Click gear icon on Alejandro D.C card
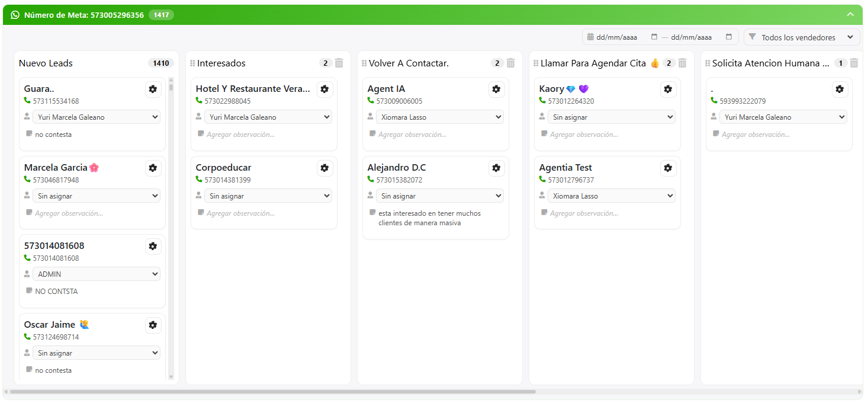 coord(496,168)
